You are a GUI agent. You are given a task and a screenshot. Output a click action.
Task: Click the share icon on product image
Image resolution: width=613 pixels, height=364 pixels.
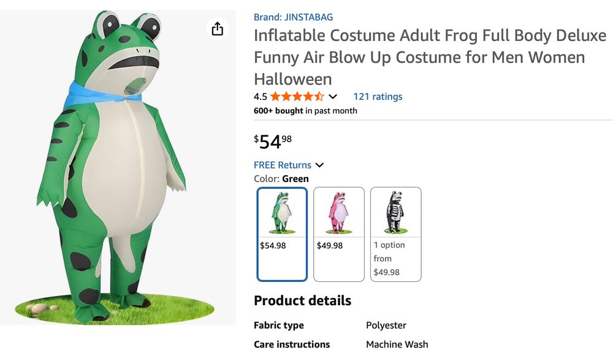217,29
